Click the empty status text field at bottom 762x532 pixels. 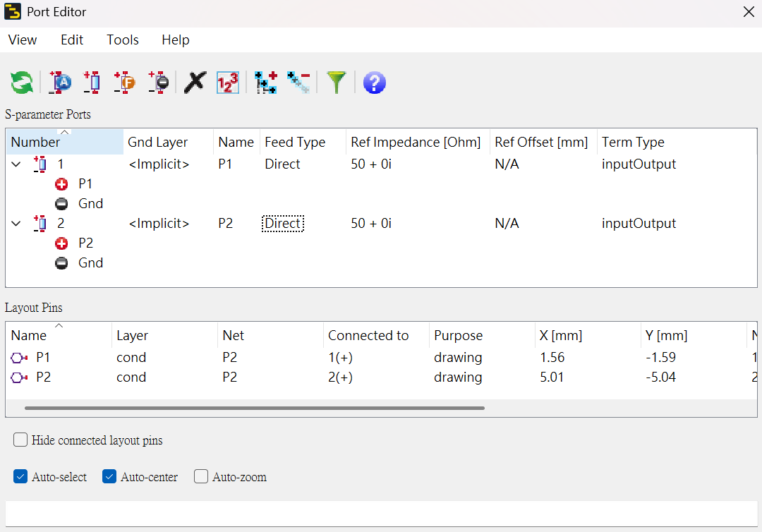click(382, 514)
